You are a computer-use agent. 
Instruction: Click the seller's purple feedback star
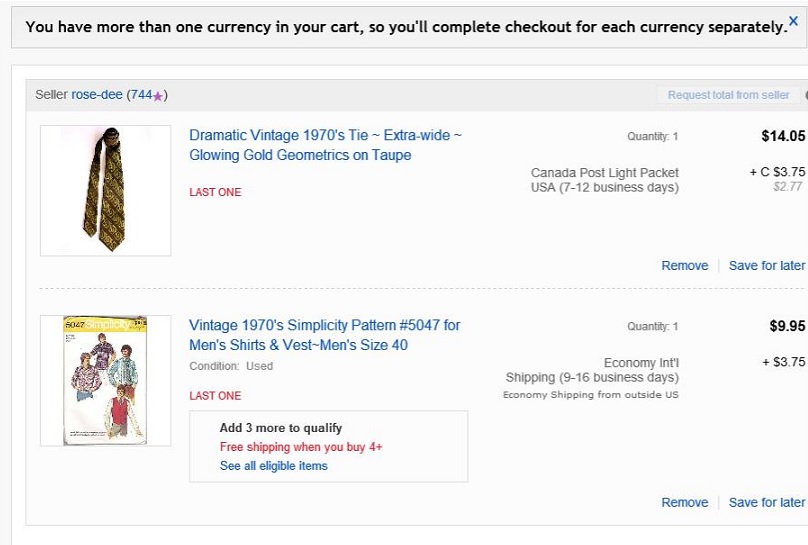pos(158,96)
